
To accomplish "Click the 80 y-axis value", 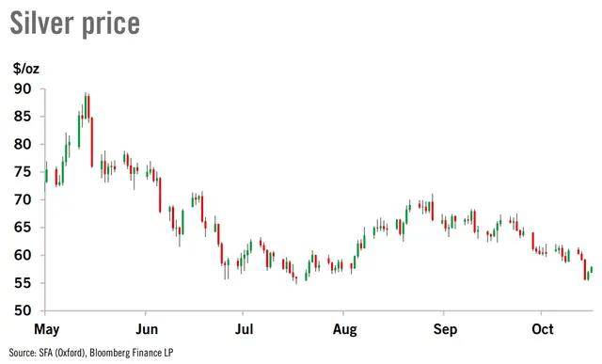I will tap(23, 144).
